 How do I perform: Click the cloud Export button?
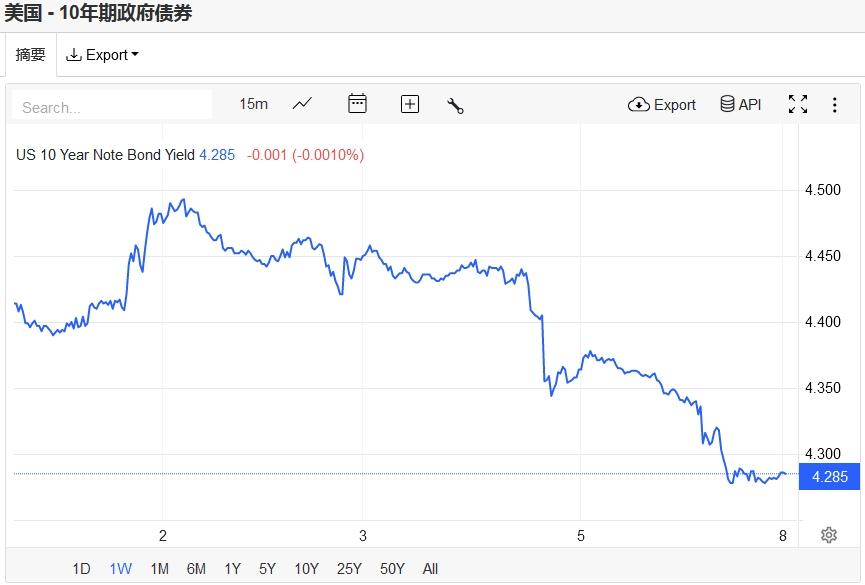662,105
